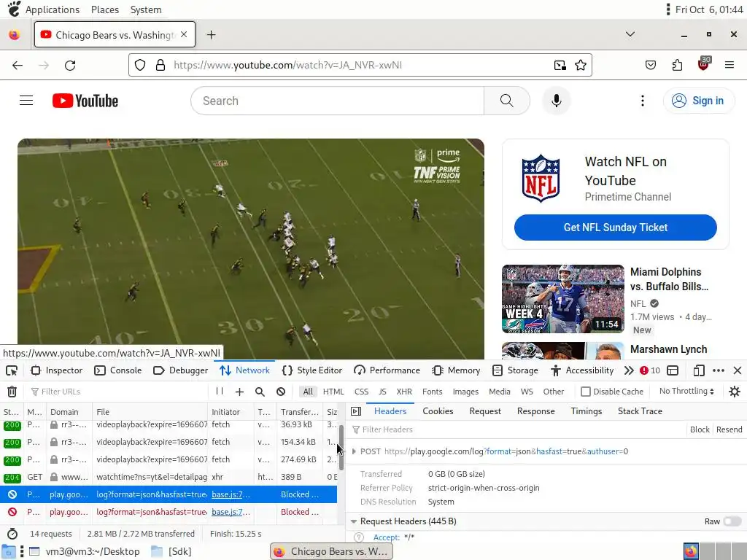747x560 pixels.
Task: Click the voice search microphone icon
Action: click(556, 101)
